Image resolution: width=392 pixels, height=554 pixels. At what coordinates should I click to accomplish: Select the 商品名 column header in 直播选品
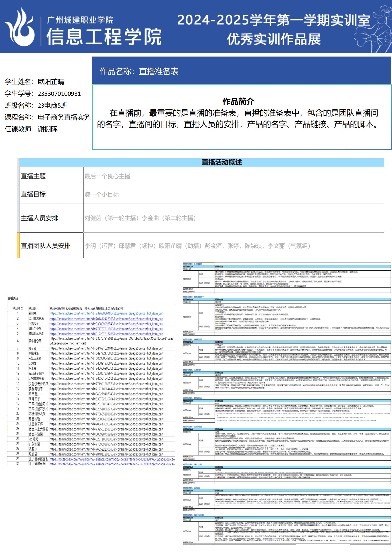click(33, 308)
